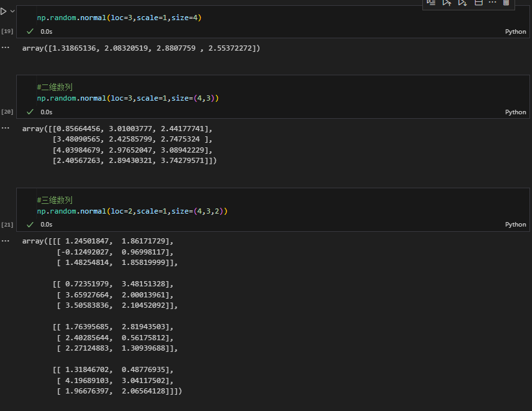Image resolution: width=532 pixels, height=411 pixels.
Task: Click the output value -0.12492027
Action: 85,252
